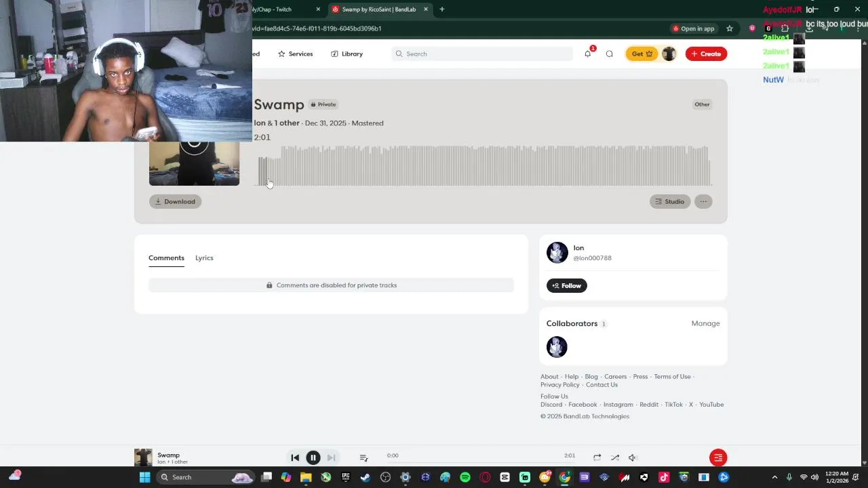Open the play queue icon
Screen dimensions: 868x488
(x=363, y=457)
